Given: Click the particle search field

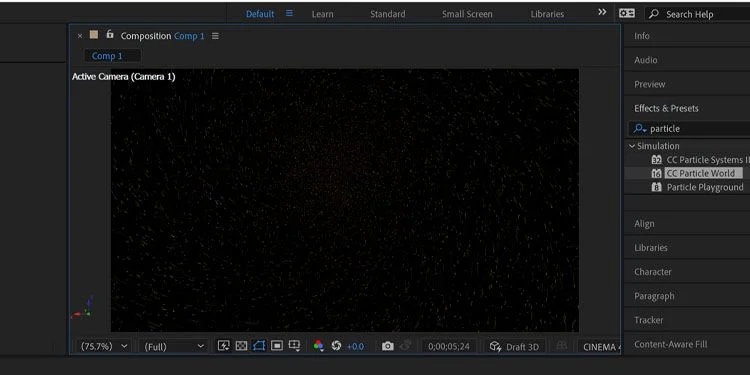Looking at the screenshot, I should pos(689,129).
